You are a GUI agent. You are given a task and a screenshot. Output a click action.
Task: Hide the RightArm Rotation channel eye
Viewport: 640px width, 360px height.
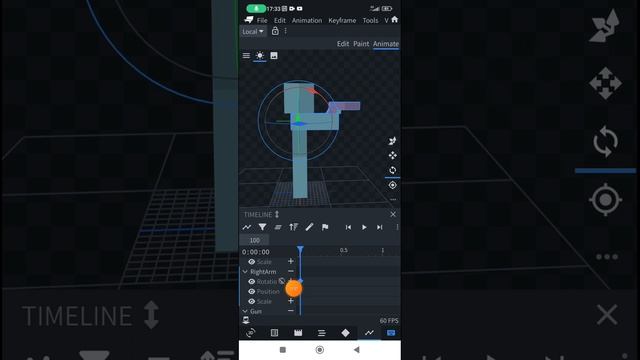252,282
